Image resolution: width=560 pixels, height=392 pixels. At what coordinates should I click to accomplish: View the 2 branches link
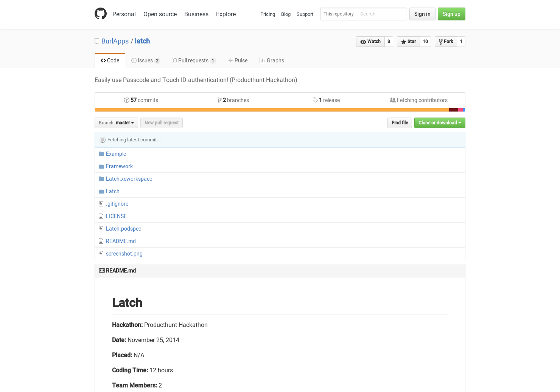point(233,100)
